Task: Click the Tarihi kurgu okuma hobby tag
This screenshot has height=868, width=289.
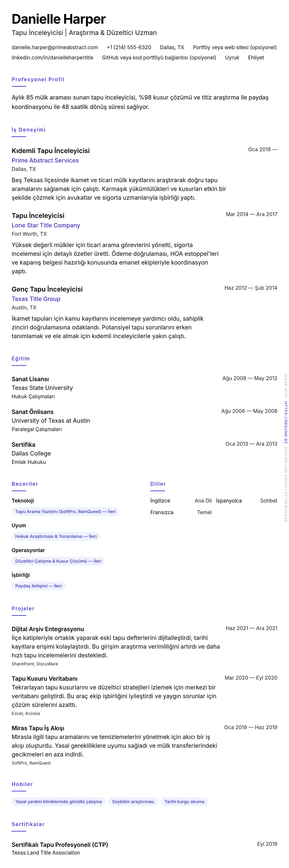Action: (184, 802)
